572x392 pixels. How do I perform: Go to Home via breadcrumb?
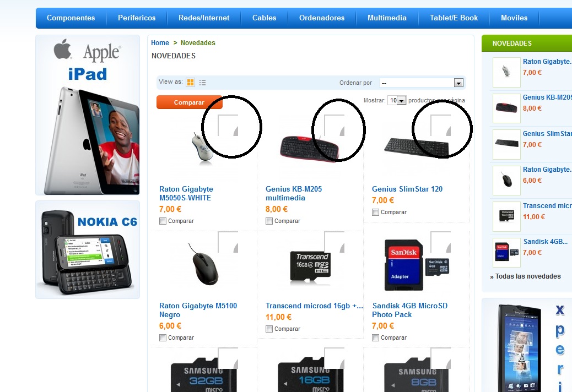[x=160, y=42]
